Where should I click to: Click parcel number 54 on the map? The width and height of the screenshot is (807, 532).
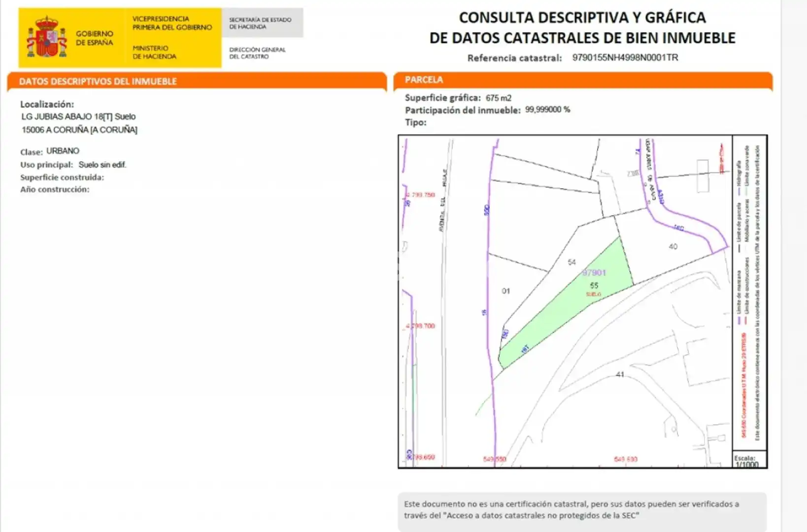click(x=572, y=262)
